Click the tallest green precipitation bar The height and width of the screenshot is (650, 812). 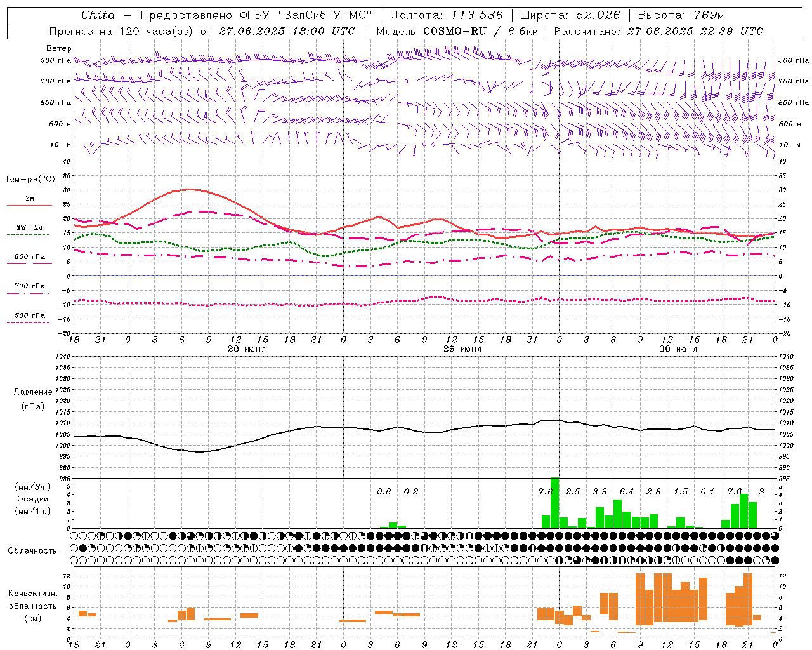click(x=554, y=503)
